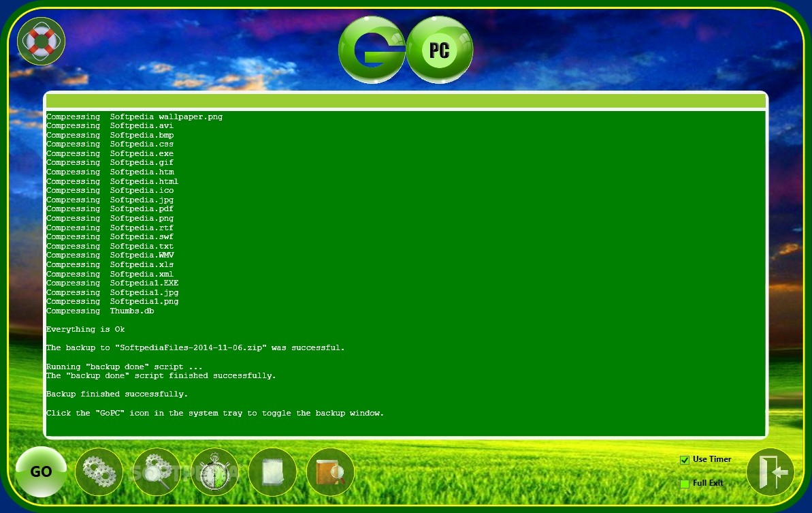The height and width of the screenshot is (513, 812).
Task: Click the PC logo ball
Action: pyautogui.click(x=440, y=50)
